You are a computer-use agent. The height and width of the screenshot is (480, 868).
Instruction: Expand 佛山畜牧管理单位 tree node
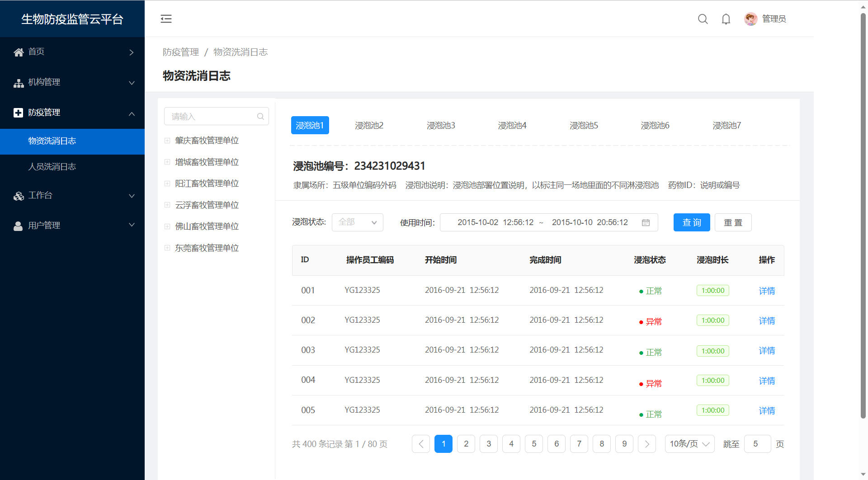[167, 226]
